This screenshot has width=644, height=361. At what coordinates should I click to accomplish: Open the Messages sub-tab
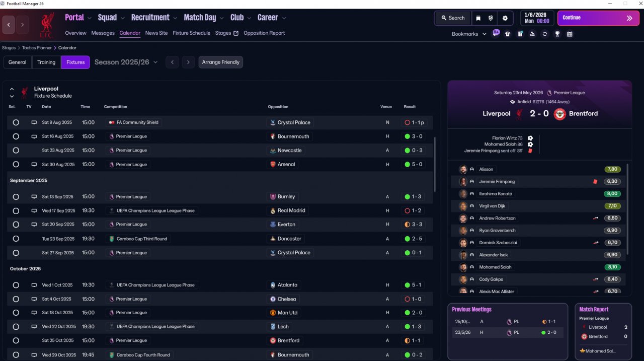(x=103, y=33)
